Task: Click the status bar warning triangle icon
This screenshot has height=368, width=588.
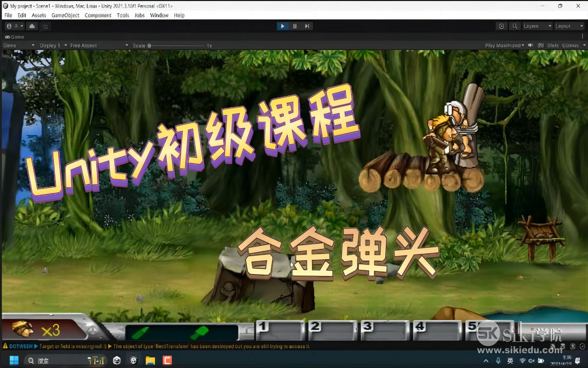Action: click(x=5, y=345)
